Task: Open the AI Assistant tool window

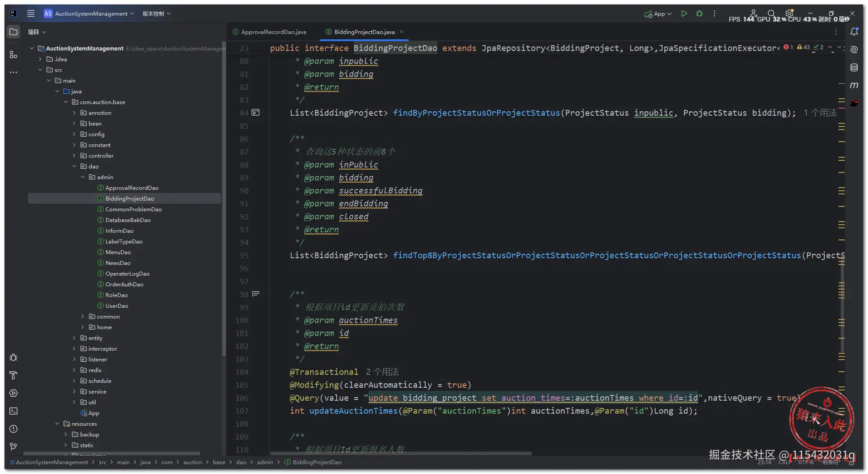Action: 854,50
